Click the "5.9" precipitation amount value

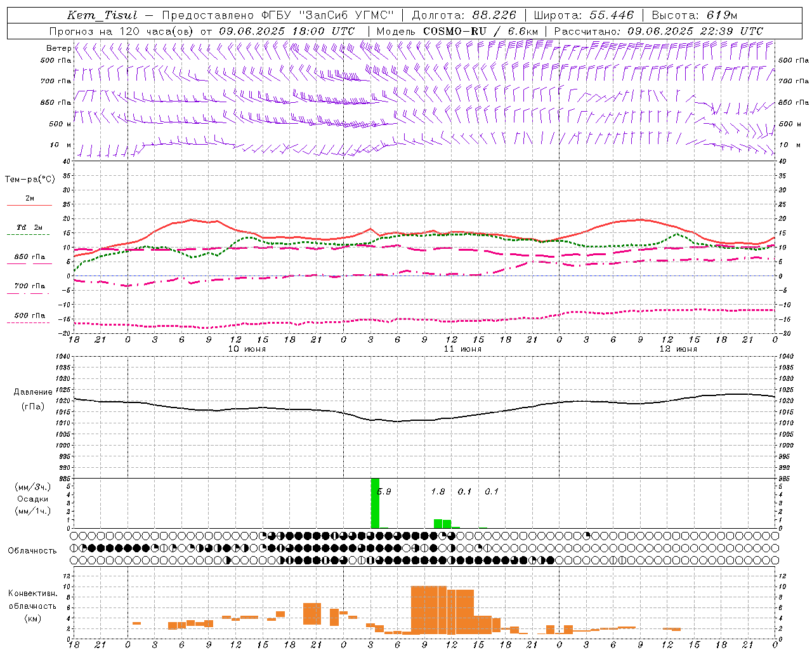384,491
